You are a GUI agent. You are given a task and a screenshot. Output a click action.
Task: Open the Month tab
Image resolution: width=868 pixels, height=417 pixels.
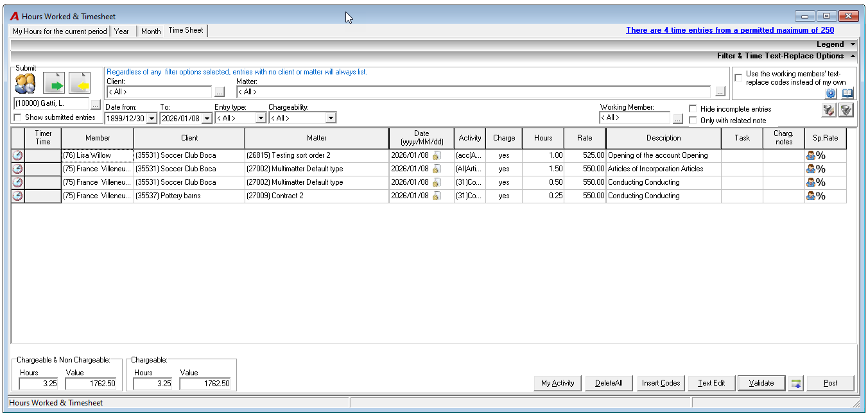coord(151,31)
